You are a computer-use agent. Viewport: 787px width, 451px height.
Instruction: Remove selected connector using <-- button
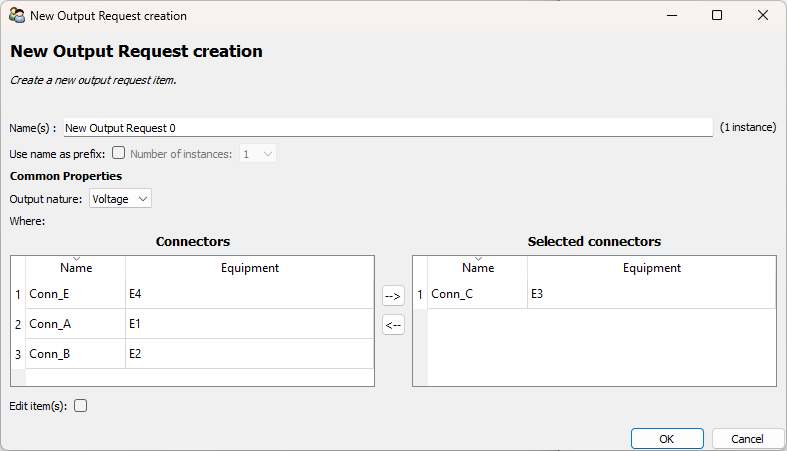pyautogui.click(x=393, y=325)
